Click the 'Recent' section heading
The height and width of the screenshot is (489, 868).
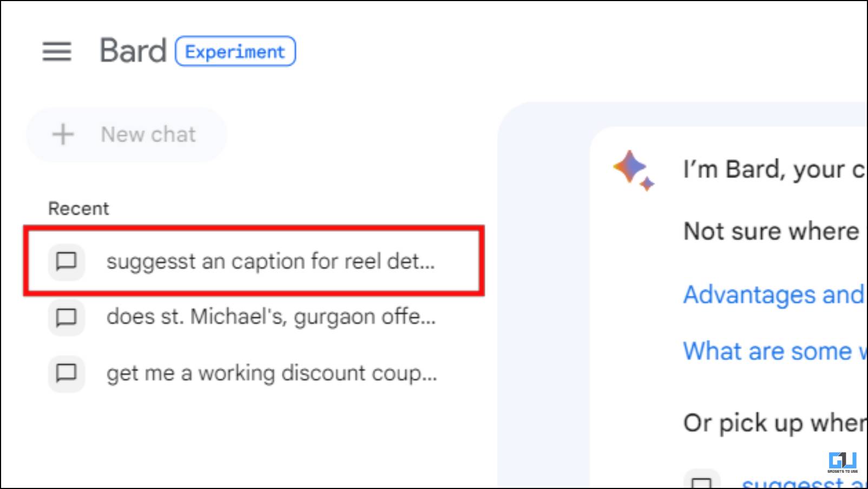[x=78, y=208]
